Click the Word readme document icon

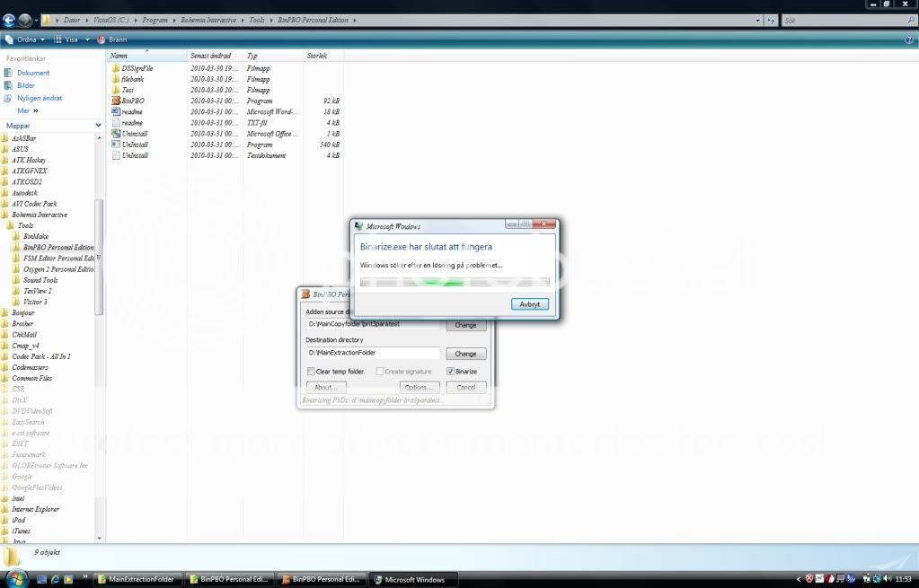click(115, 111)
